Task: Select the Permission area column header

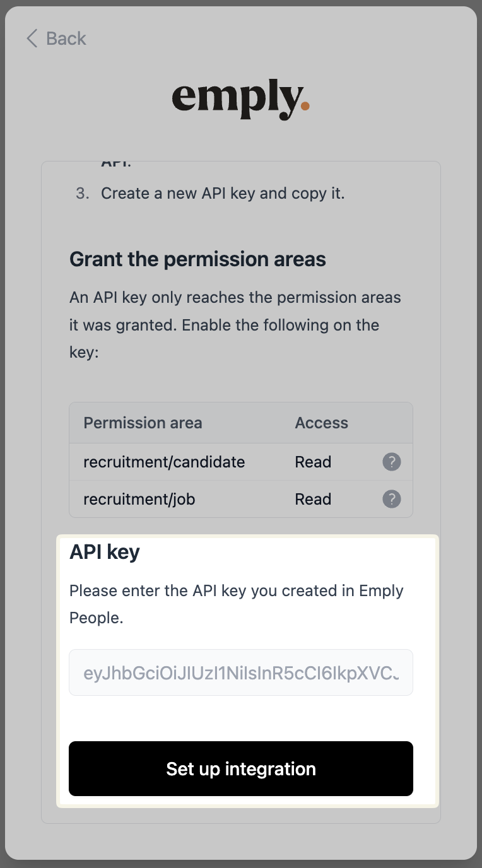Action: tap(143, 423)
